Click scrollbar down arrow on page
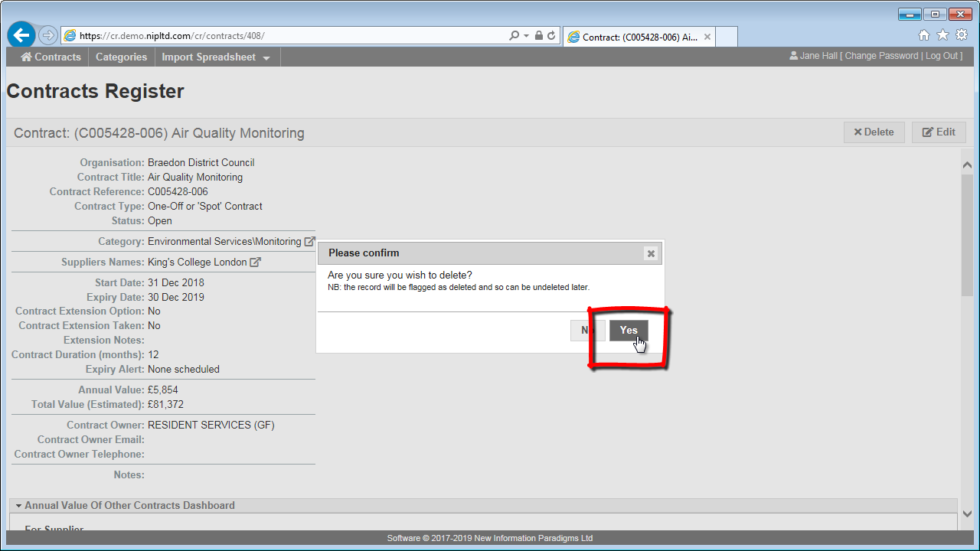Screen dimensions: 980x551 tap(967, 514)
